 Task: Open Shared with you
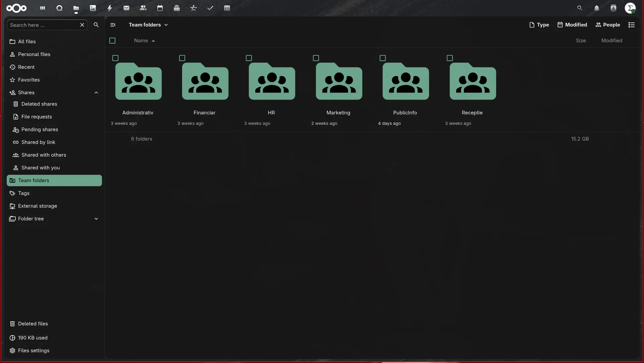tap(56, 168)
